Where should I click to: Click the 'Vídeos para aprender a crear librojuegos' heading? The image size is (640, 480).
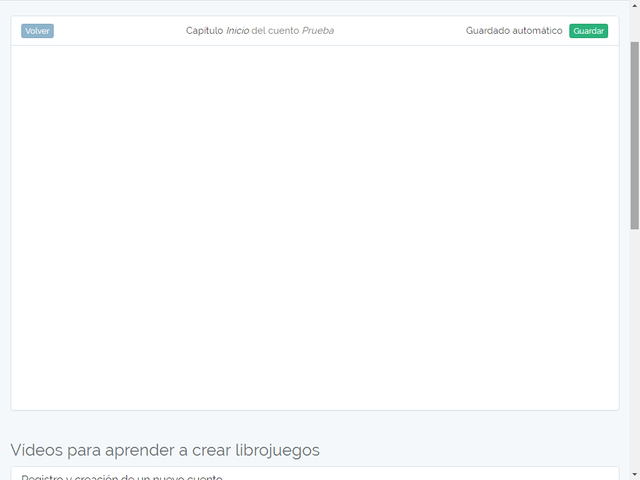click(165, 450)
